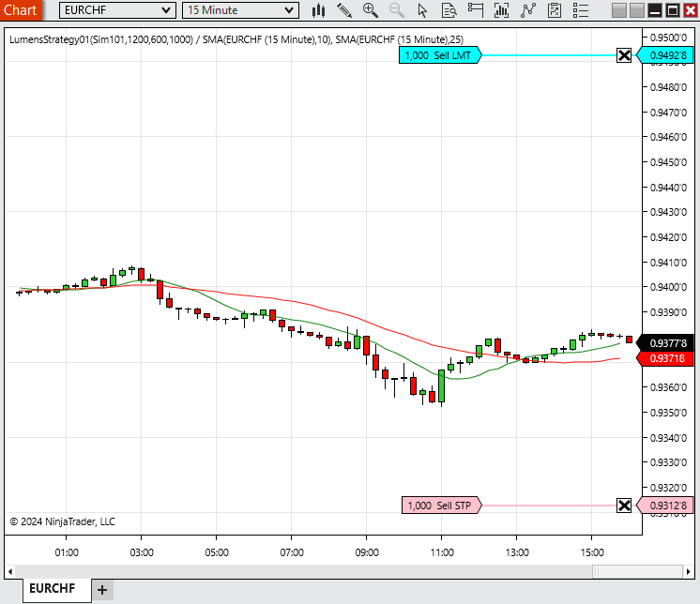This screenshot has height=604, width=700.
Task: Select the 1,000 Sell LMT order flag
Action: (440, 55)
